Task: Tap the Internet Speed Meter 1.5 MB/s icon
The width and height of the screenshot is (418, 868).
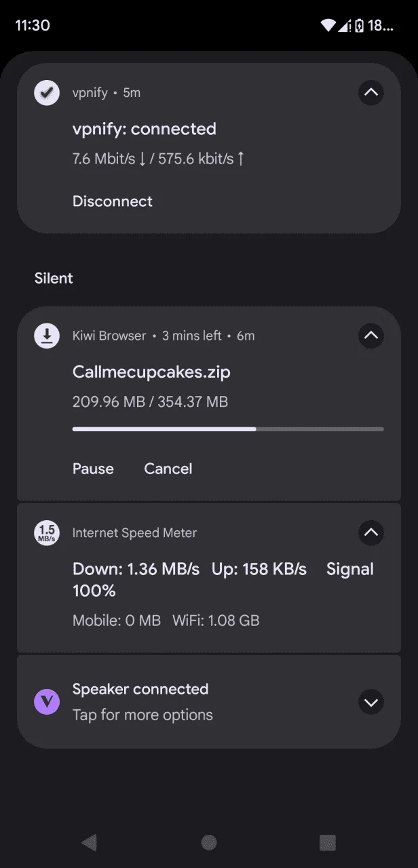Action: 47,533
